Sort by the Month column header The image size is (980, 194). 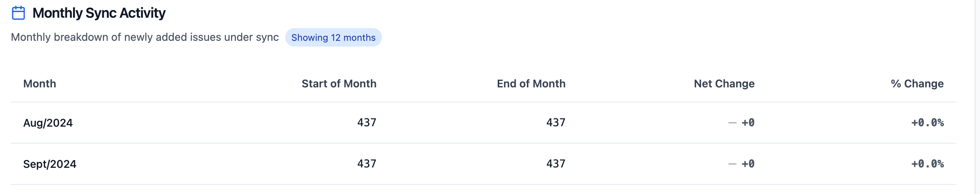[x=40, y=84]
